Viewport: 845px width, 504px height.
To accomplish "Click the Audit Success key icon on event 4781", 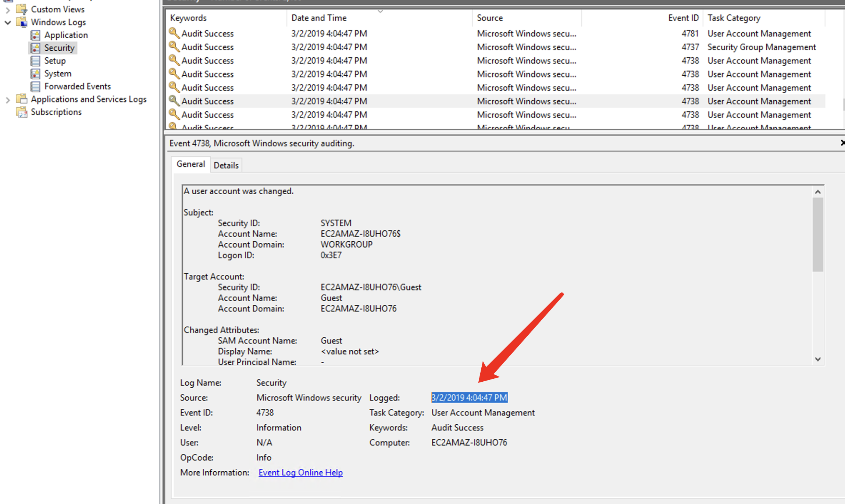I will (174, 33).
